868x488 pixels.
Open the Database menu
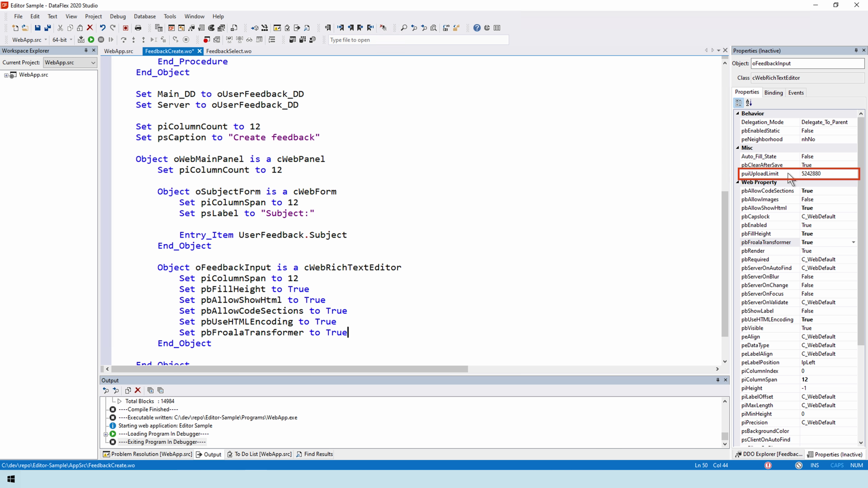click(145, 16)
